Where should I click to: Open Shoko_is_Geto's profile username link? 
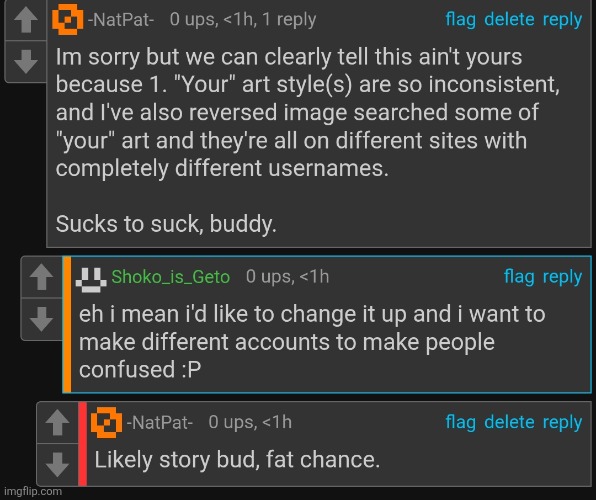coord(171,277)
